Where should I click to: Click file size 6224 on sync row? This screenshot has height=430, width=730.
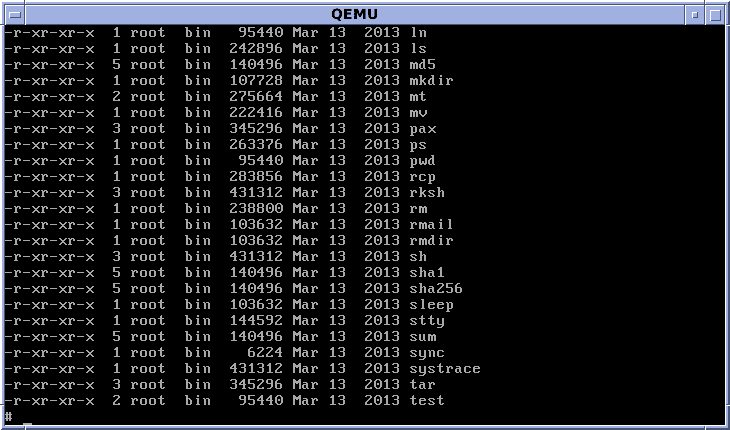point(266,353)
